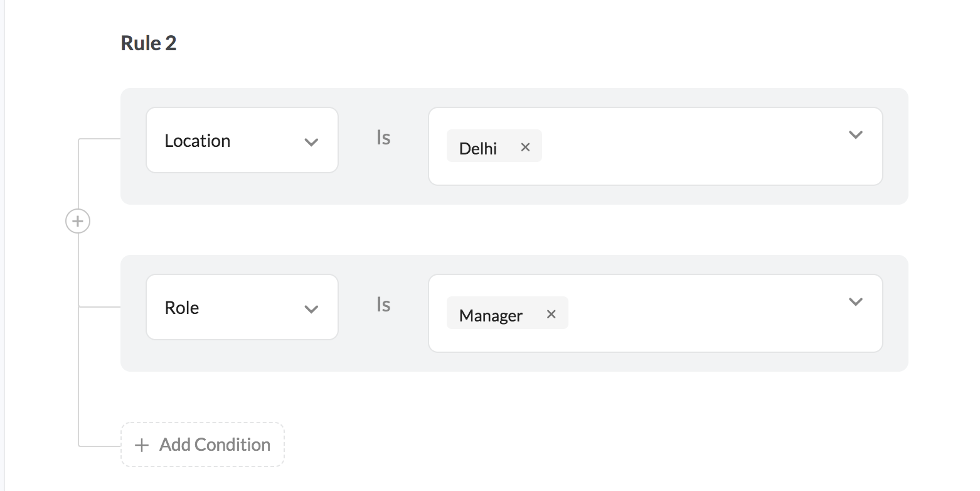Image resolution: width=980 pixels, height=491 pixels.
Task: Select the Delhi value chip
Action: 478,148
